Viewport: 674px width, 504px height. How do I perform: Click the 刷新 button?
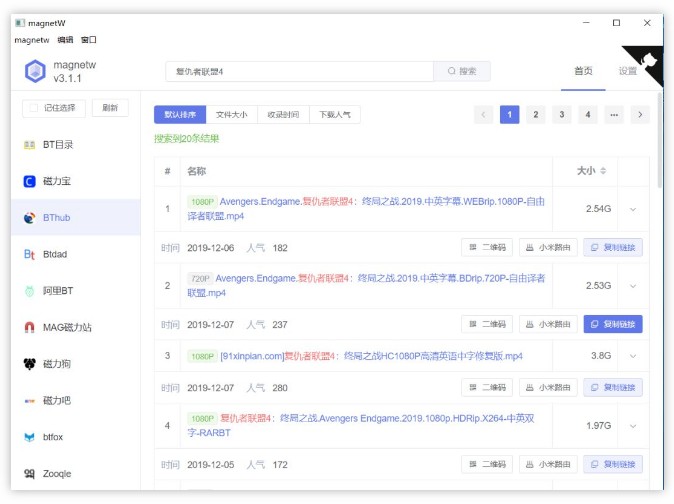click(110, 108)
